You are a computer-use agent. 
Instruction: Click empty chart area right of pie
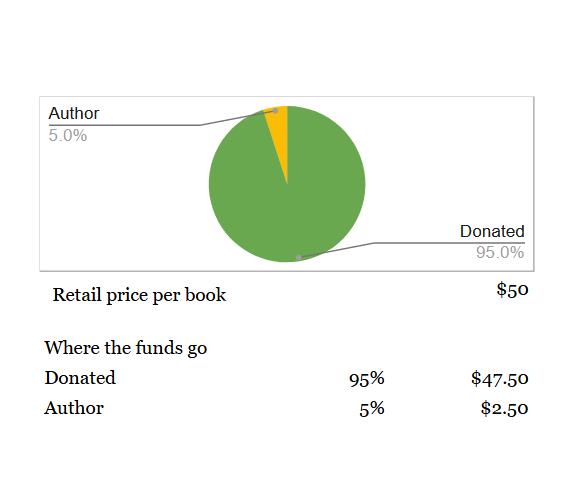pyautogui.click(x=441, y=165)
